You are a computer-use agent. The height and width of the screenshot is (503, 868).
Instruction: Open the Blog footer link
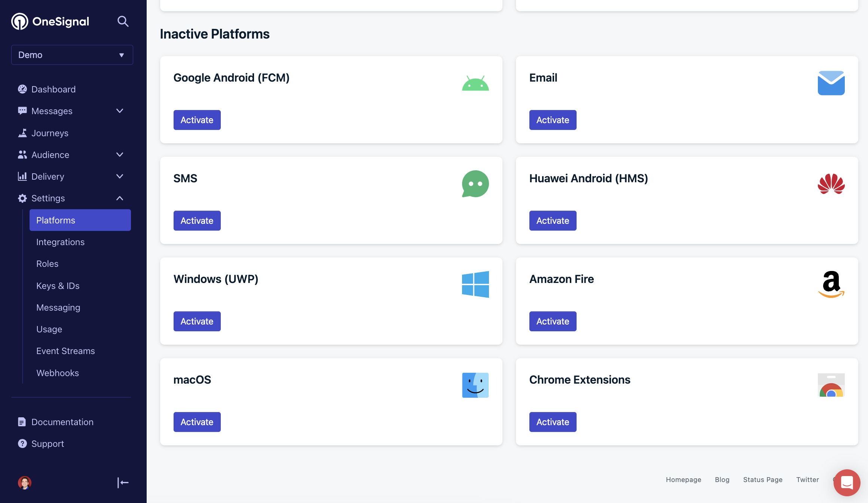[722, 479]
